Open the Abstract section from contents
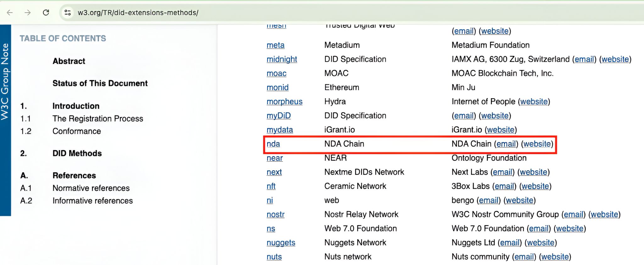The height and width of the screenshot is (265, 644). 69,61
